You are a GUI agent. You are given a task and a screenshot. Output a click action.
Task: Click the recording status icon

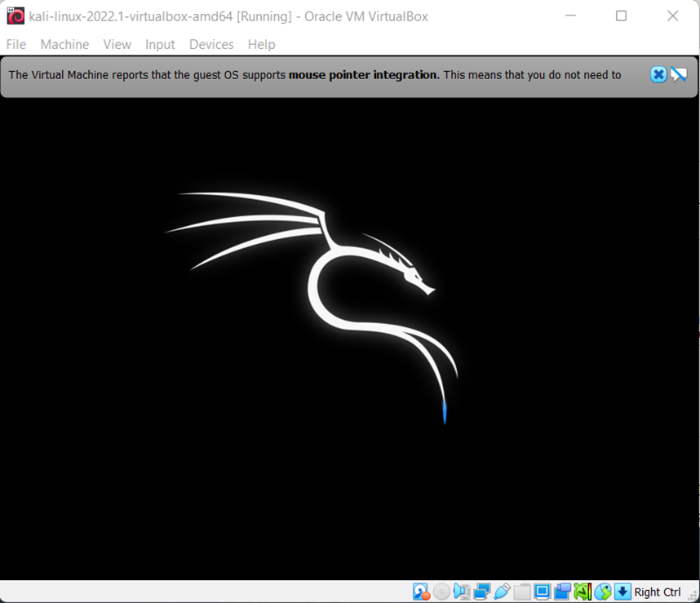tap(562, 592)
